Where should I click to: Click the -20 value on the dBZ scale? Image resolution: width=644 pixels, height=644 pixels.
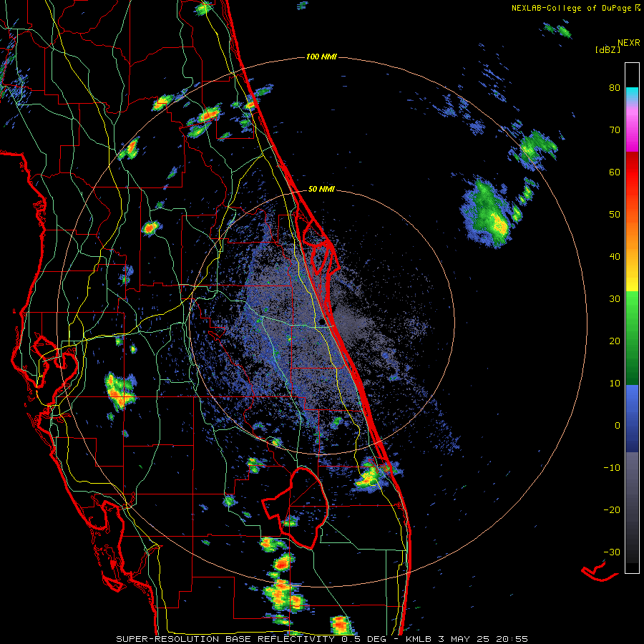pos(612,510)
